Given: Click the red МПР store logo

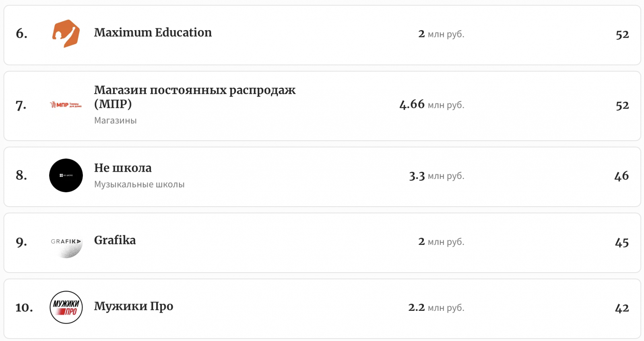Looking at the screenshot, I should [x=66, y=105].
